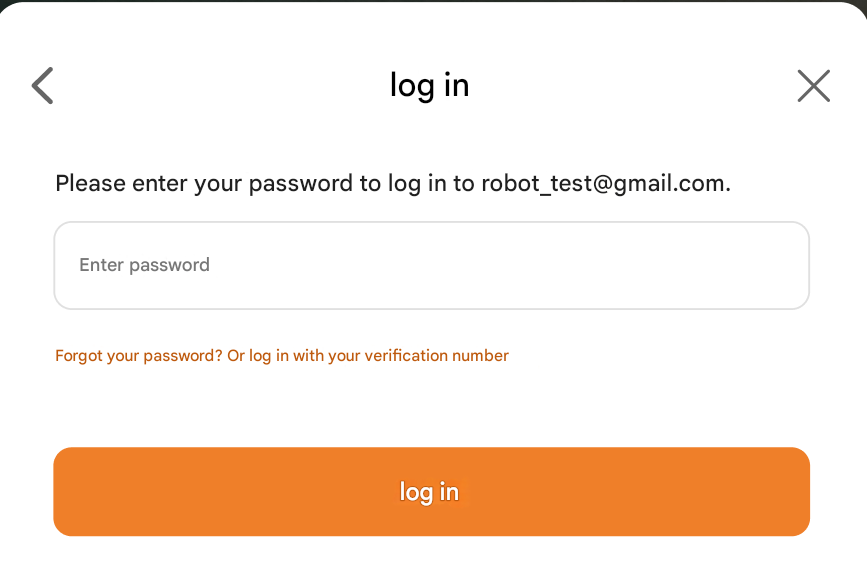Click the Enter password placeholder text
The width and height of the screenshot is (867, 562).
(144, 265)
